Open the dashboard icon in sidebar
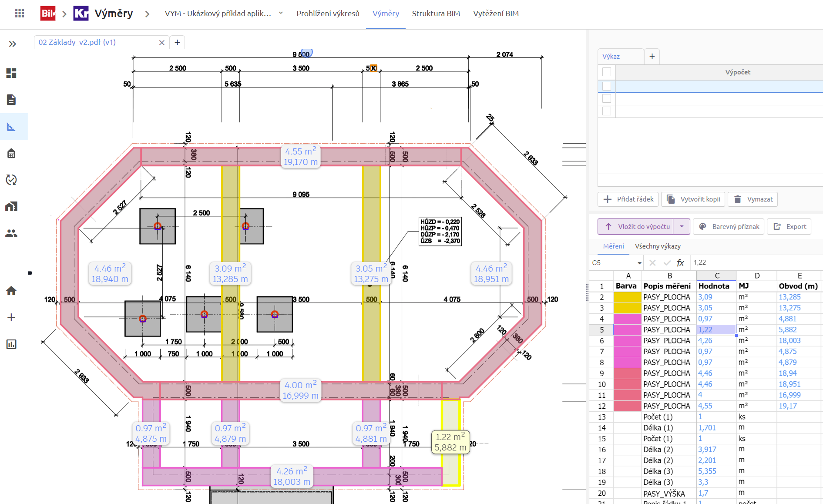Viewport: 823px width, 504px height. 11,73
